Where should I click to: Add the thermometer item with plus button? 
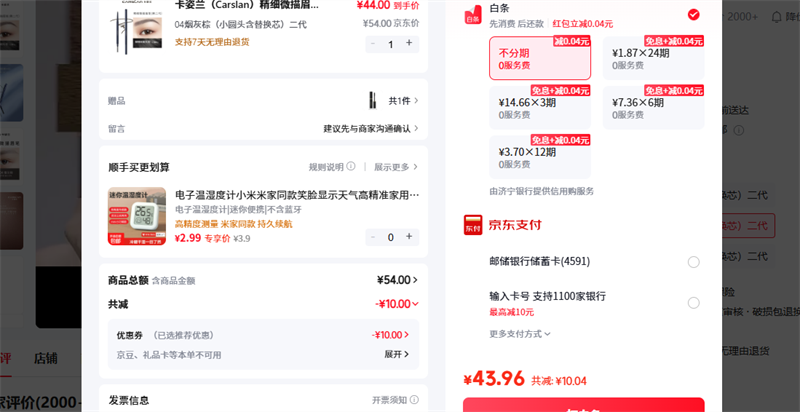(409, 237)
